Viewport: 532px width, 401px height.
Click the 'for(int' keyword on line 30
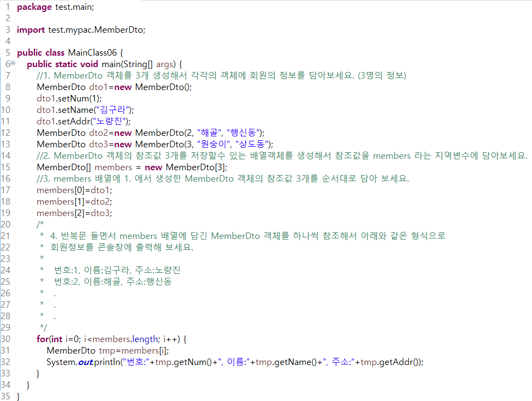(x=50, y=339)
